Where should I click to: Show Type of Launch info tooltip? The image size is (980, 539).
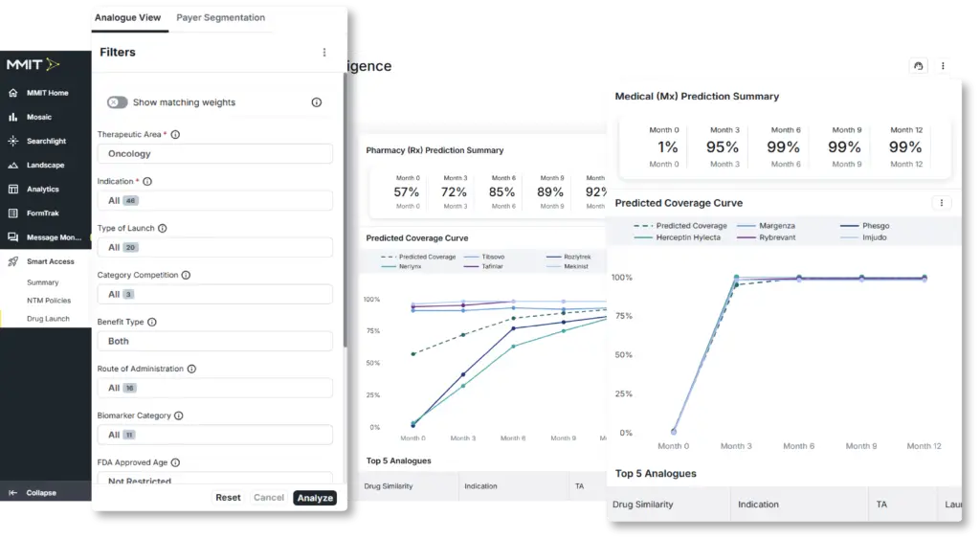coord(163,228)
